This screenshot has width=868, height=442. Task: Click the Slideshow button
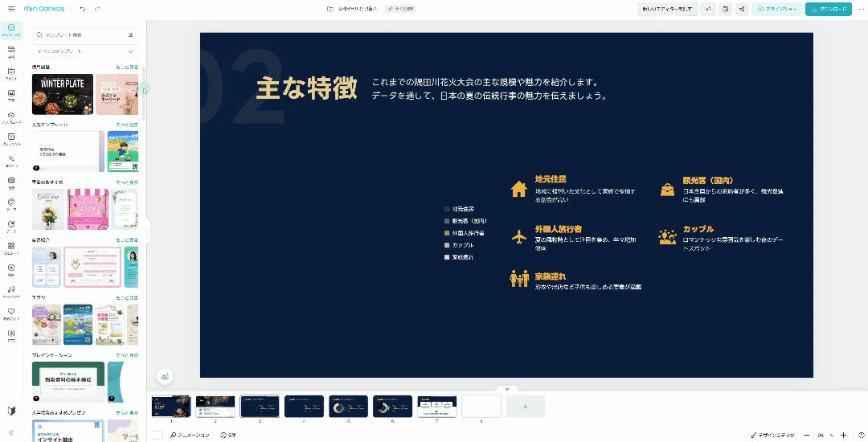777,9
